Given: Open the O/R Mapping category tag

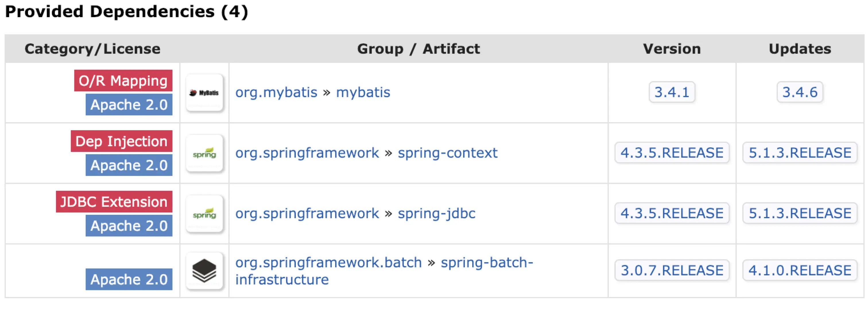Looking at the screenshot, I should coord(123,81).
